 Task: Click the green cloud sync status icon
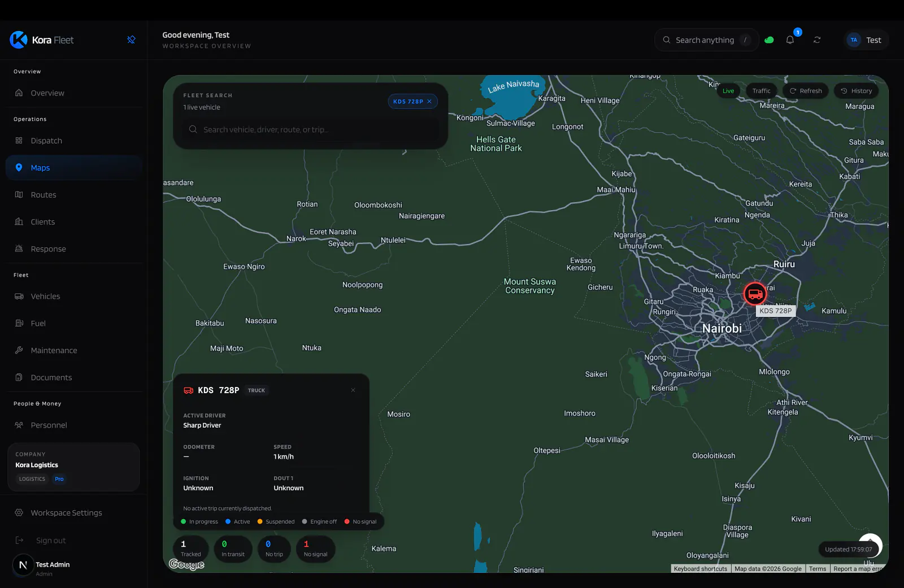tap(769, 40)
